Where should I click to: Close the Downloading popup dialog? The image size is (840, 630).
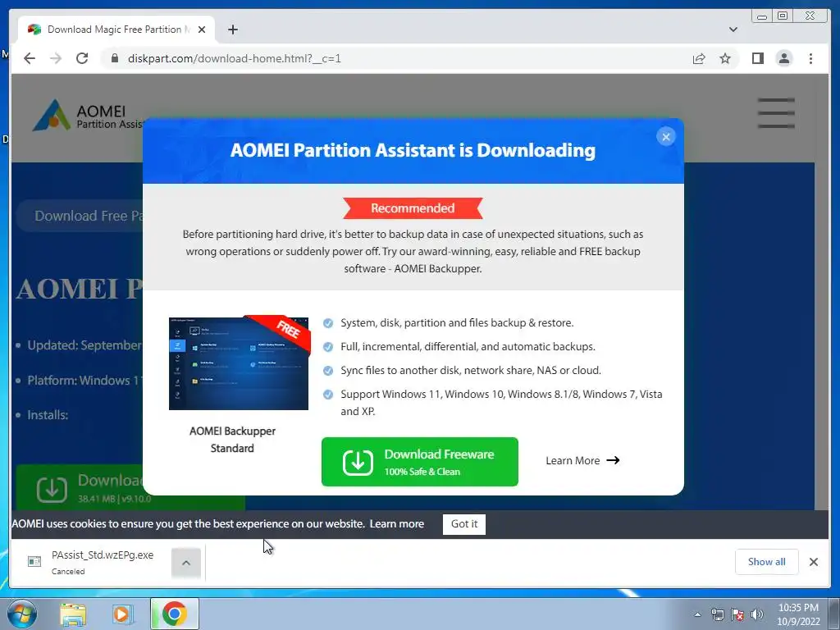(x=666, y=137)
